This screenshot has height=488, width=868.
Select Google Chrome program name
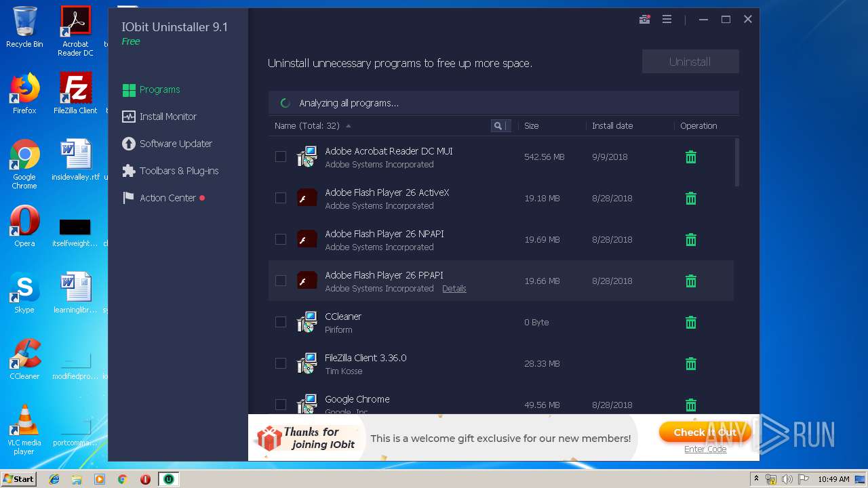coord(357,399)
